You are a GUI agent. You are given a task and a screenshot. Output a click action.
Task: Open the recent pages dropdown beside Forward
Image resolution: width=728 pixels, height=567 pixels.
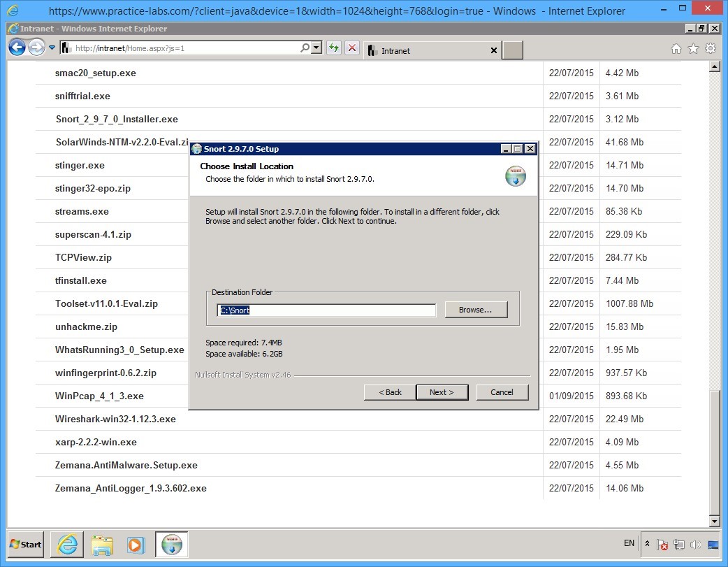tap(51, 48)
